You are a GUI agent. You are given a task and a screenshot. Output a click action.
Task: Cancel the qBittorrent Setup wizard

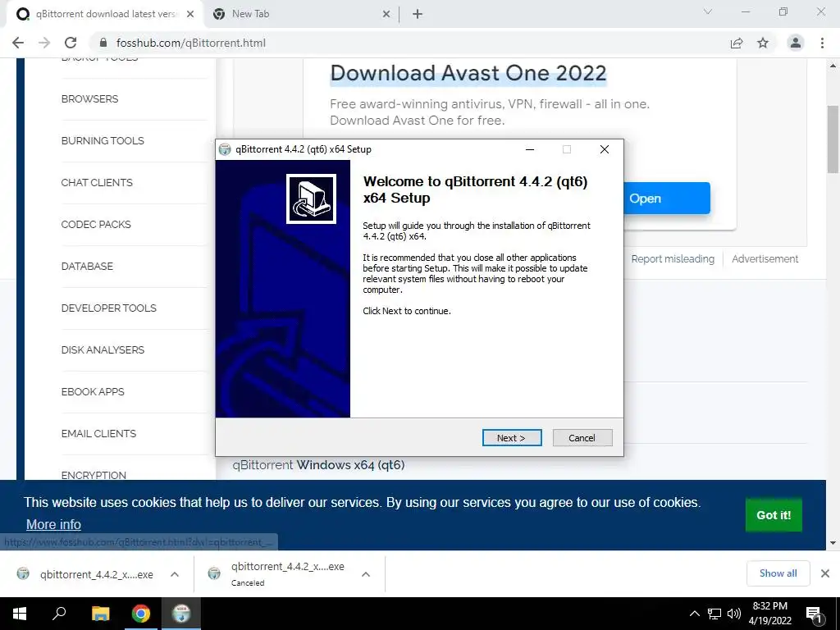click(x=582, y=438)
